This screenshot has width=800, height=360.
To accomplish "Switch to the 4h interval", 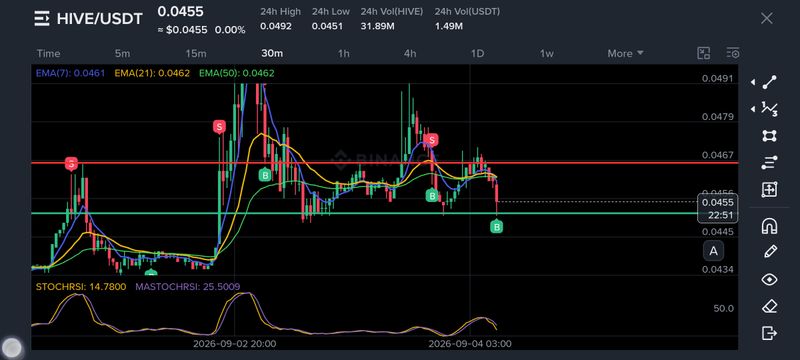I will pyautogui.click(x=410, y=54).
